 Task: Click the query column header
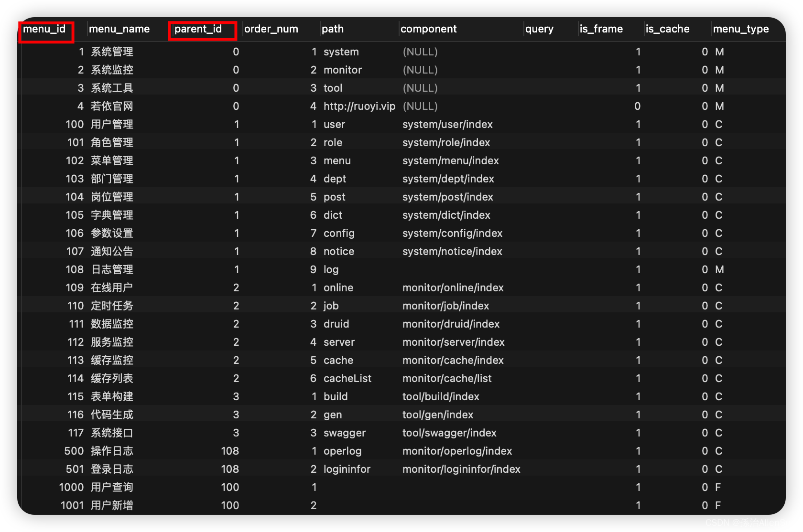point(539,29)
